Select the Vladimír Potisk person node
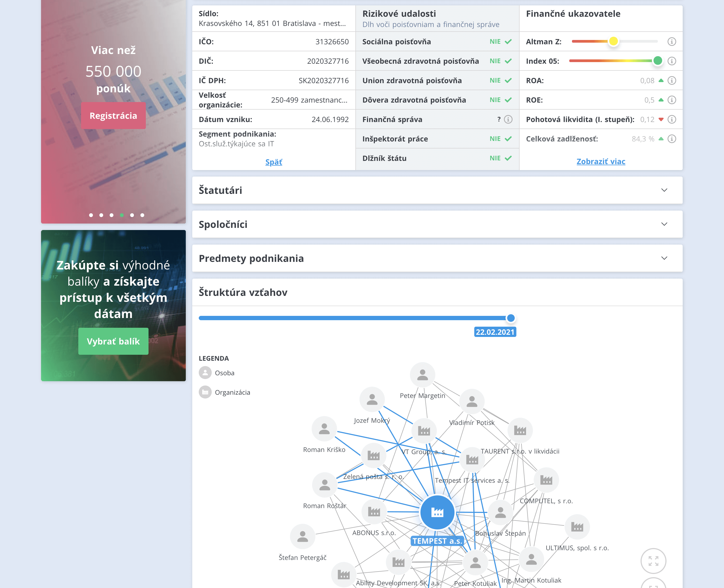 click(472, 402)
